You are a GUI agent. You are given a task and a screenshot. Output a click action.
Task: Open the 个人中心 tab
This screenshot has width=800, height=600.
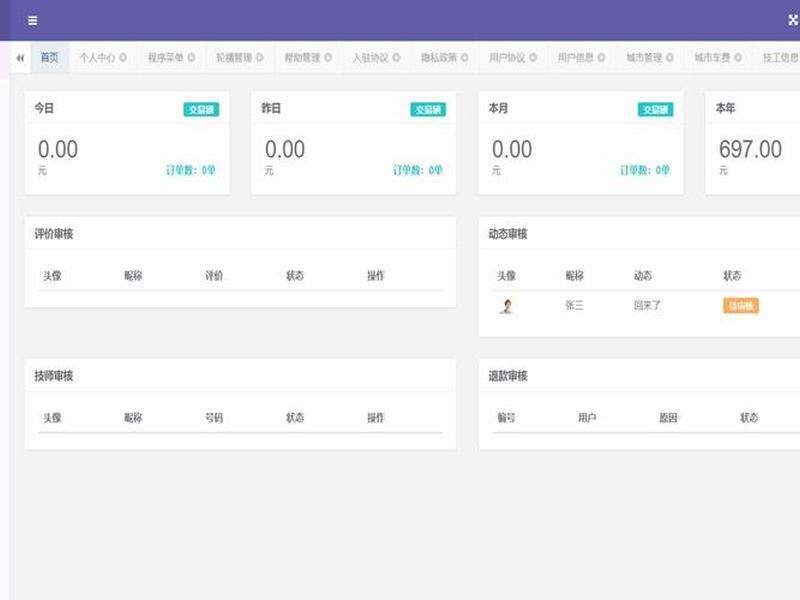pyautogui.click(x=97, y=58)
